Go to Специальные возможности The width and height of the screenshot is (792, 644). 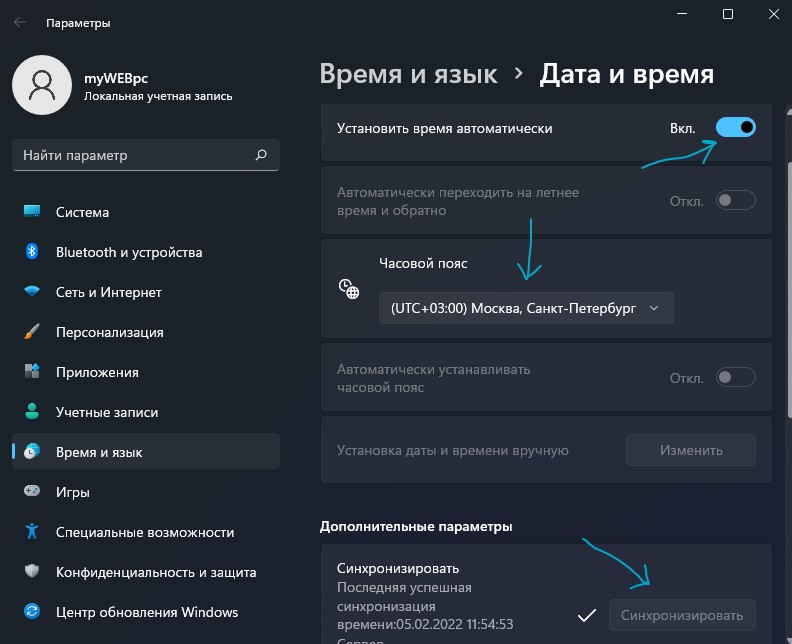[146, 531]
